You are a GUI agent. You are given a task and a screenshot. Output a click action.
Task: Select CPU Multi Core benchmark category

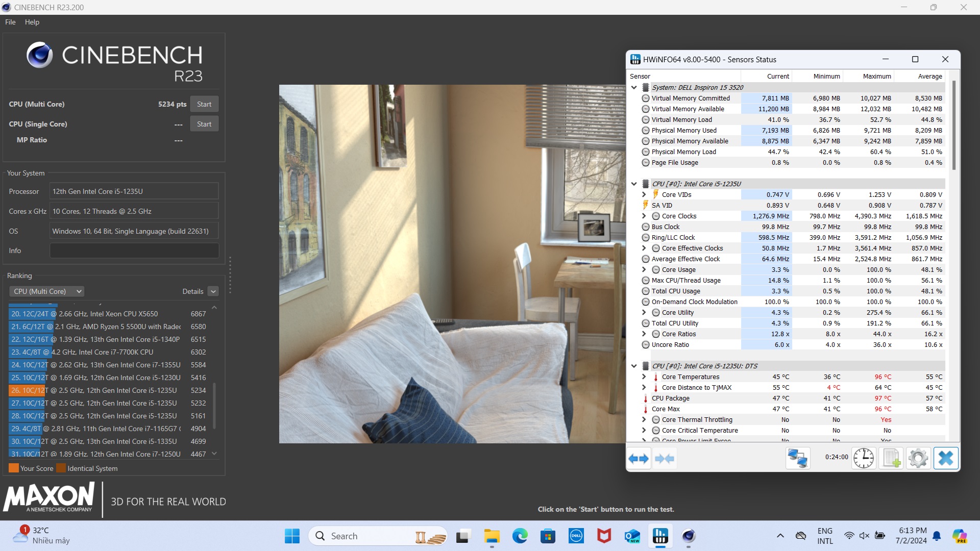[45, 291]
